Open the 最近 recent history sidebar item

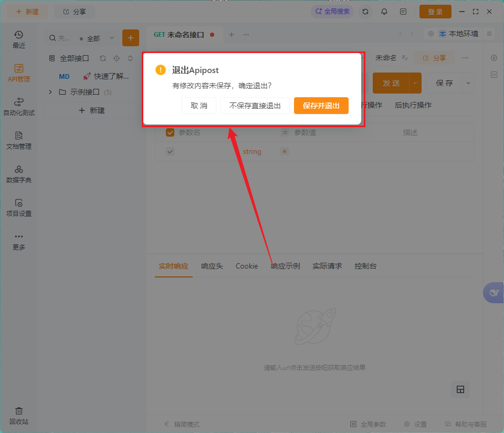pos(19,39)
